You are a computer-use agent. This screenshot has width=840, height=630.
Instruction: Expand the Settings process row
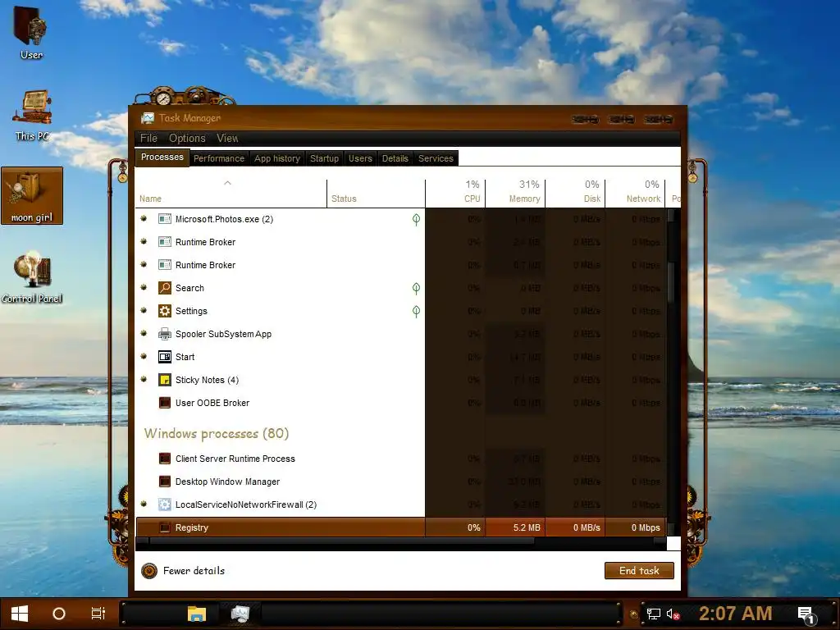[144, 311]
